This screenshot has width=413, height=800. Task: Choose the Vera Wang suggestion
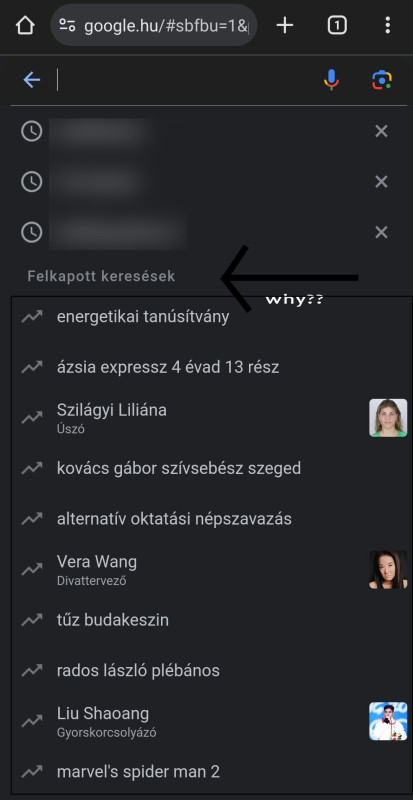coord(211,569)
